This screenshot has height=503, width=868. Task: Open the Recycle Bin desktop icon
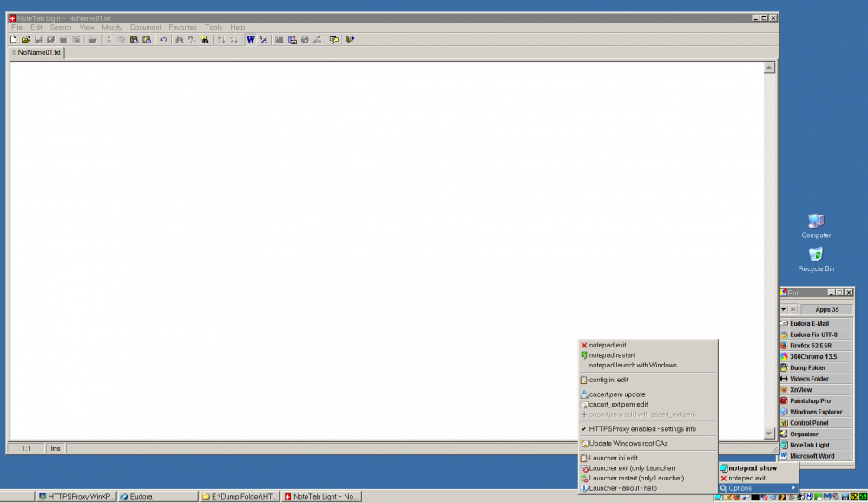click(x=816, y=259)
